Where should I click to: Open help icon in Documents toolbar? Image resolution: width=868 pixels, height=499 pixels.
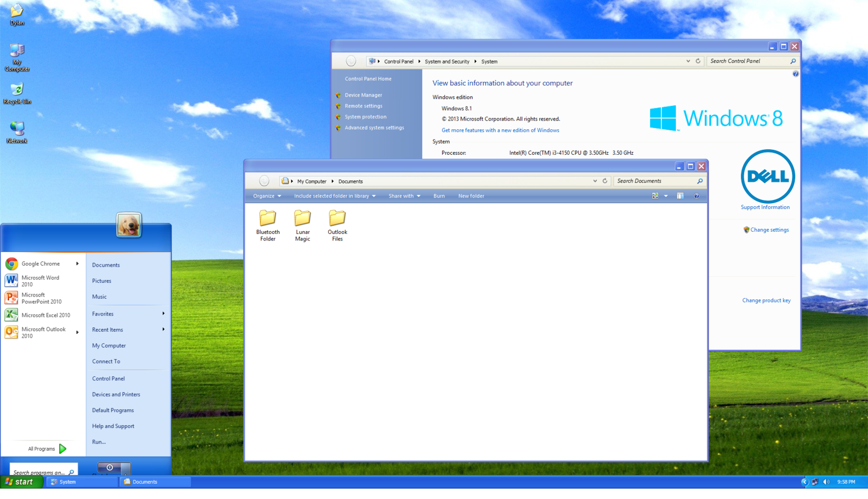click(x=697, y=196)
